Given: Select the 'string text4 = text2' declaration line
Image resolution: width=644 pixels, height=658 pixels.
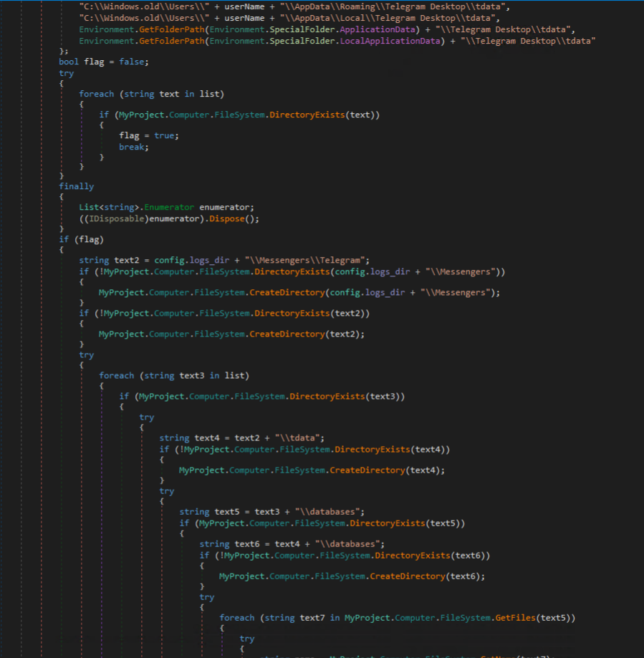Looking at the screenshot, I should pyautogui.click(x=242, y=438).
